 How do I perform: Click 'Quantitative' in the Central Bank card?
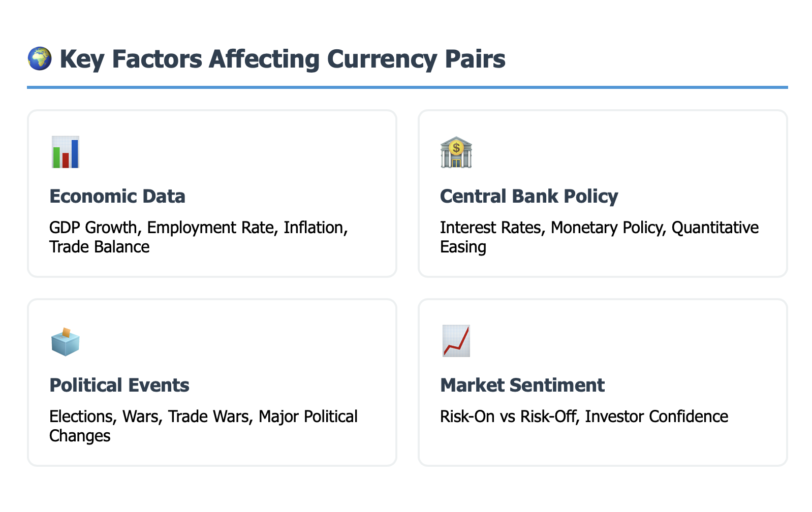tap(715, 228)
